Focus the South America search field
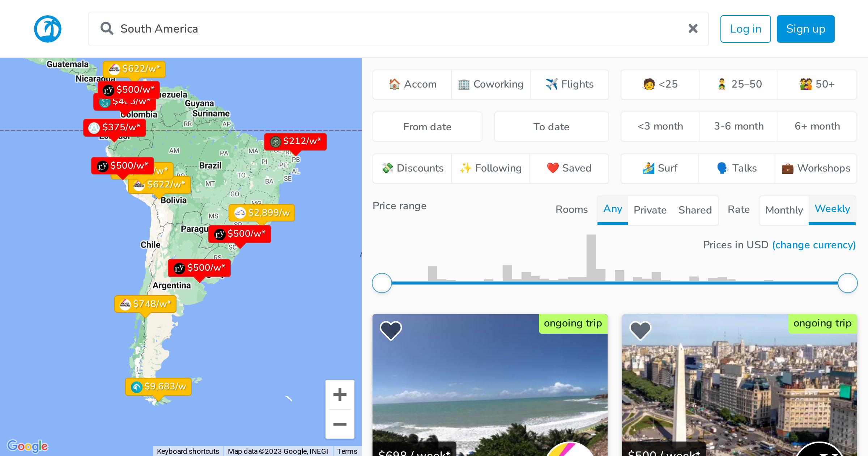Screen dimensions: 868x456 click(398, 29)
